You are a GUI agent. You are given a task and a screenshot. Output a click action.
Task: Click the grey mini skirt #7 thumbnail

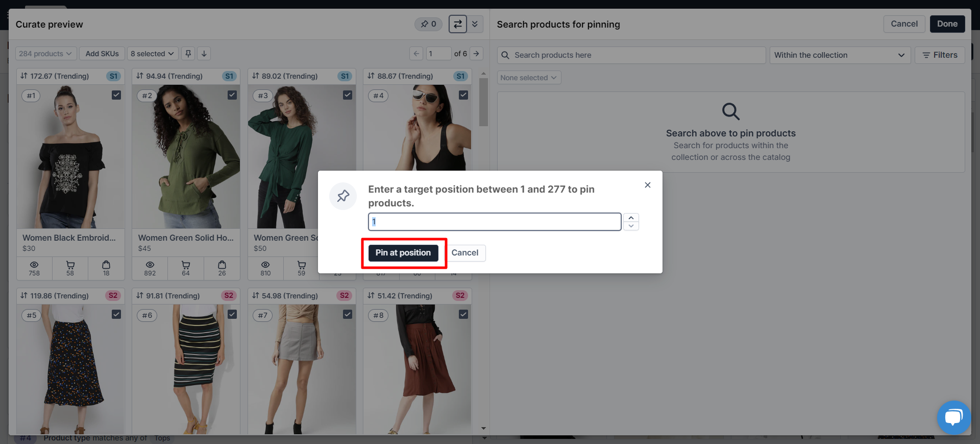click(302, 369)
